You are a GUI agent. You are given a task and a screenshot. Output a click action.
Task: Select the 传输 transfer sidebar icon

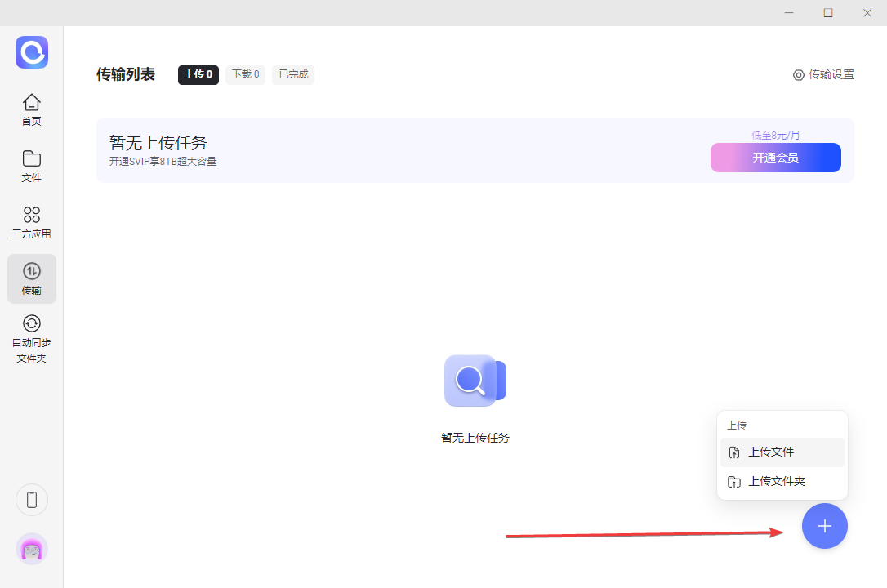coord(31,278)
